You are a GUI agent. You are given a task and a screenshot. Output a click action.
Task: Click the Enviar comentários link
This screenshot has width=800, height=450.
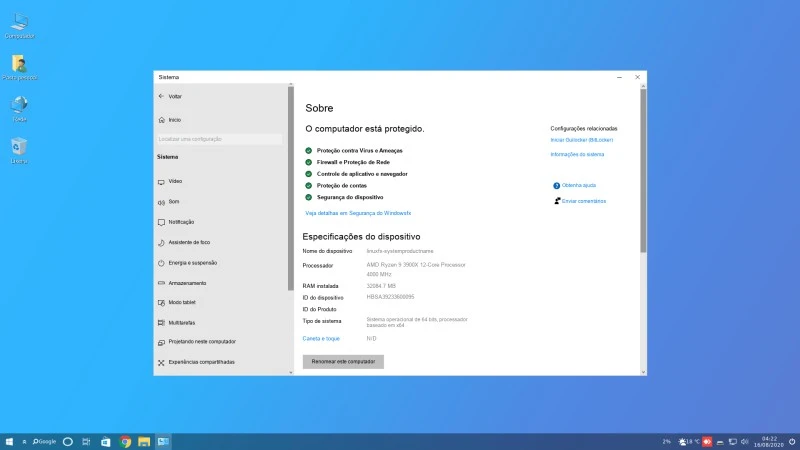click(x=580, y=201)
